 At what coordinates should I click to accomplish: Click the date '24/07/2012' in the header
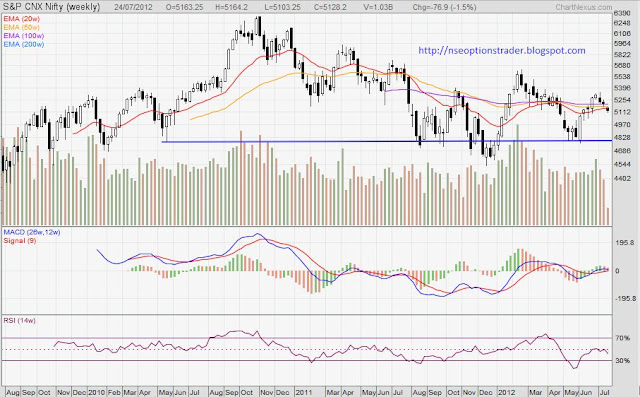(x=133, y=7)
